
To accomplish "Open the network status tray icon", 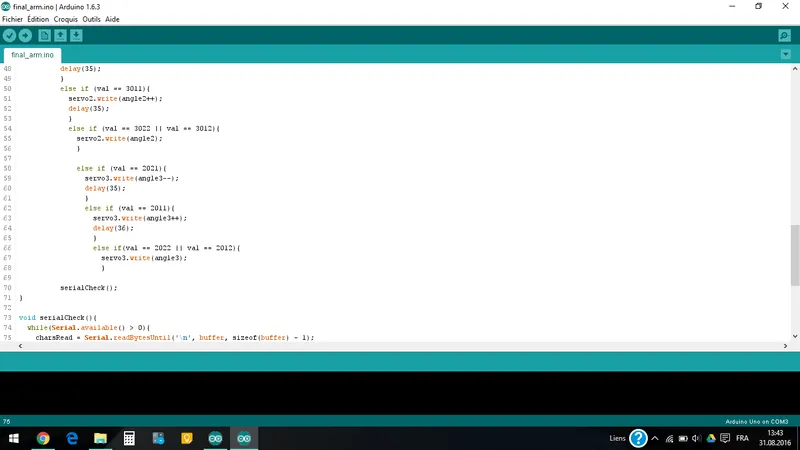I will (x=669, y=439).
